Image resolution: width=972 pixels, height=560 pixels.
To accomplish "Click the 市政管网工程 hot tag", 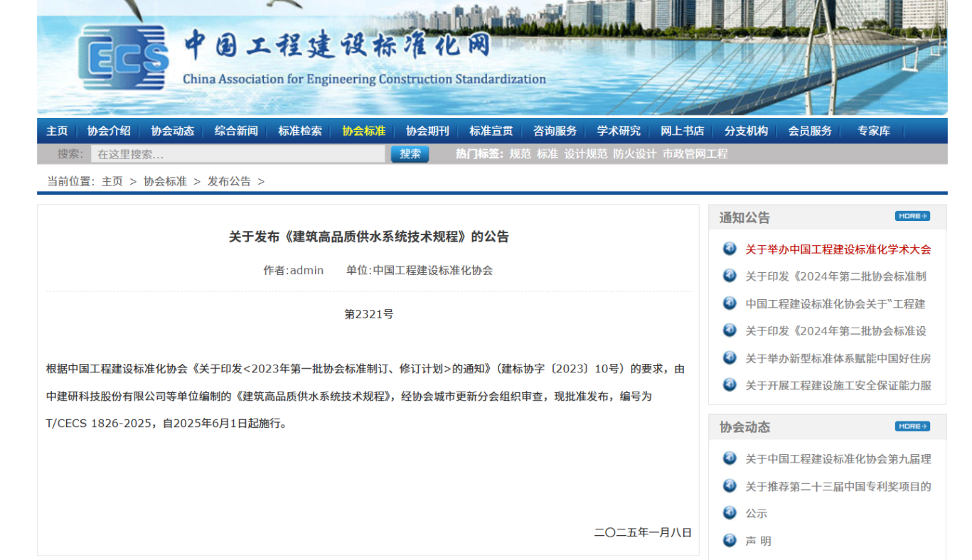I will coord(695,154).
